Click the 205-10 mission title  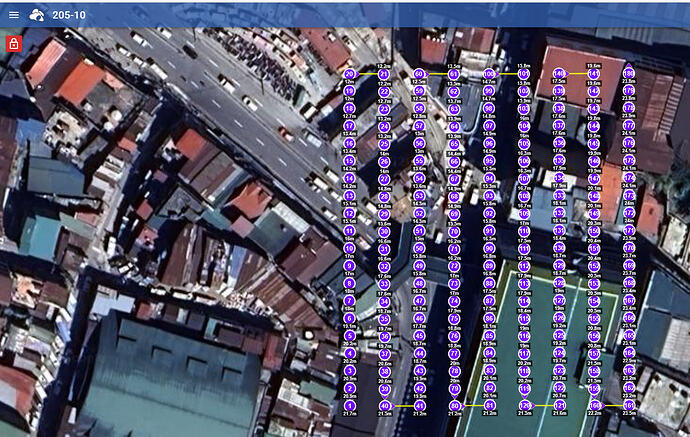pyautogui.click(x=69, y=15)
